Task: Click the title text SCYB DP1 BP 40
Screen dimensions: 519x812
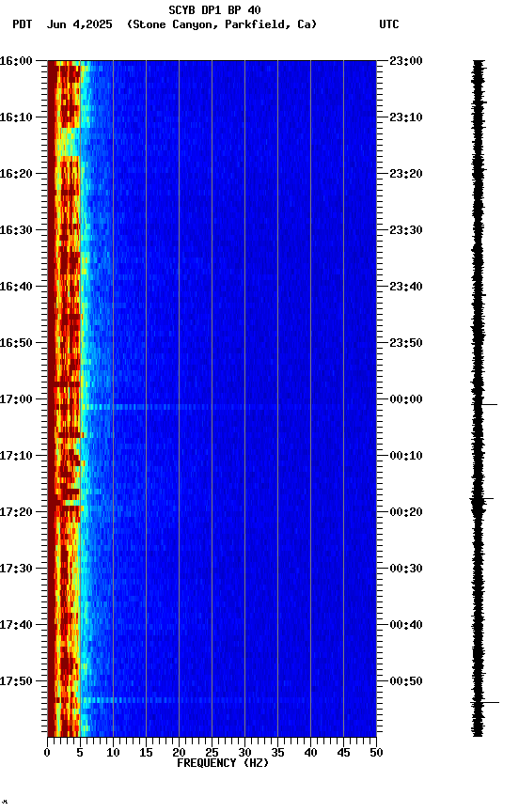Action: [x=214, y=10]
